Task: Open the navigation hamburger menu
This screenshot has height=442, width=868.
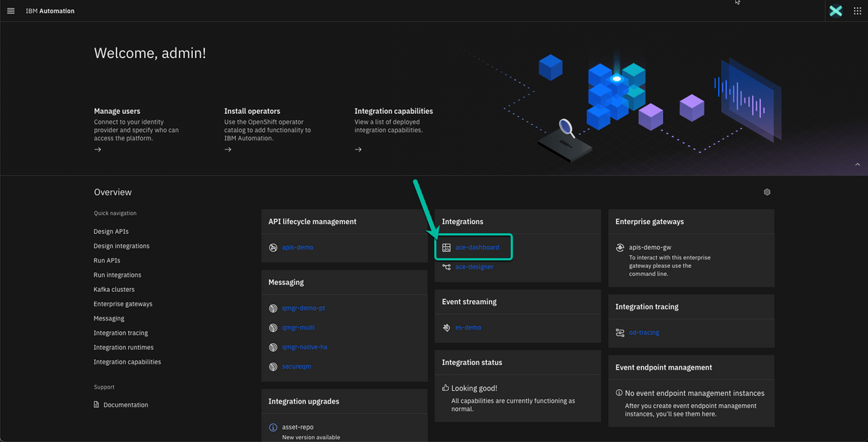Action: pos(10,11)
